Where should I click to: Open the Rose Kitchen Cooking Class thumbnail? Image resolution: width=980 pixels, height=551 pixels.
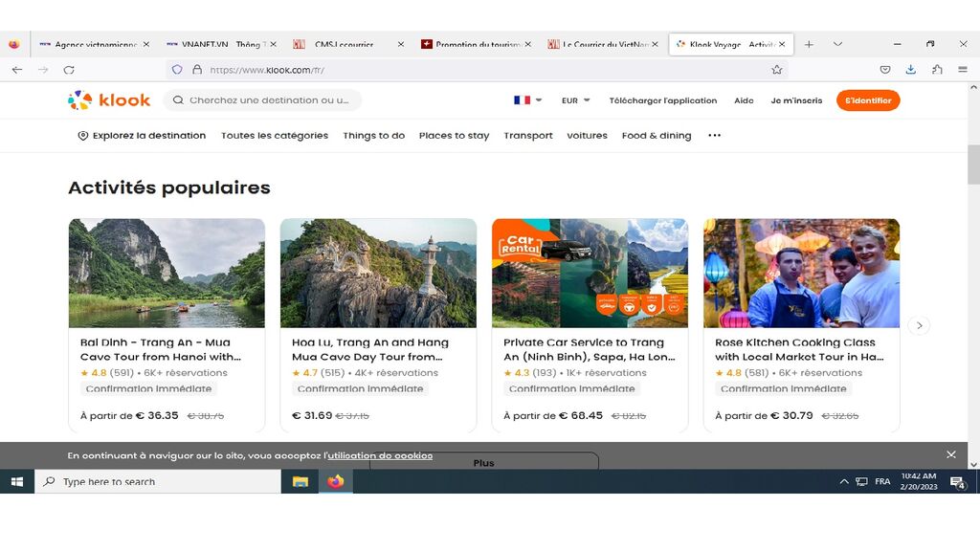click(801, 274)
